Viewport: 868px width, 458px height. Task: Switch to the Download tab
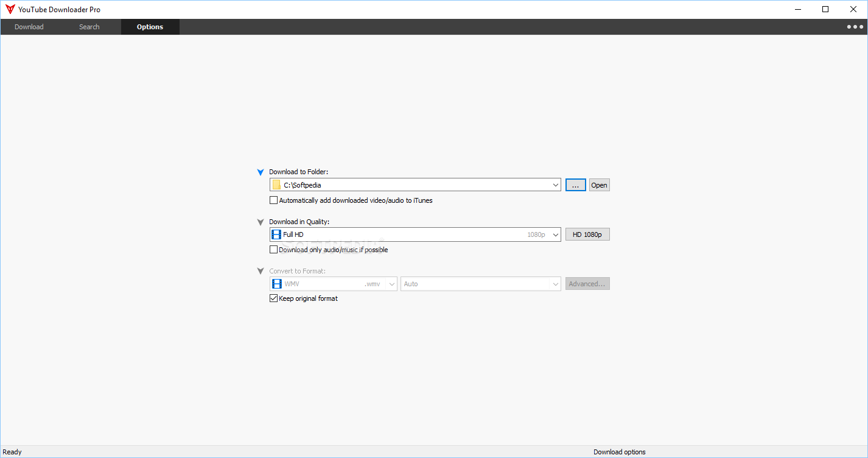tap(29, 27)
